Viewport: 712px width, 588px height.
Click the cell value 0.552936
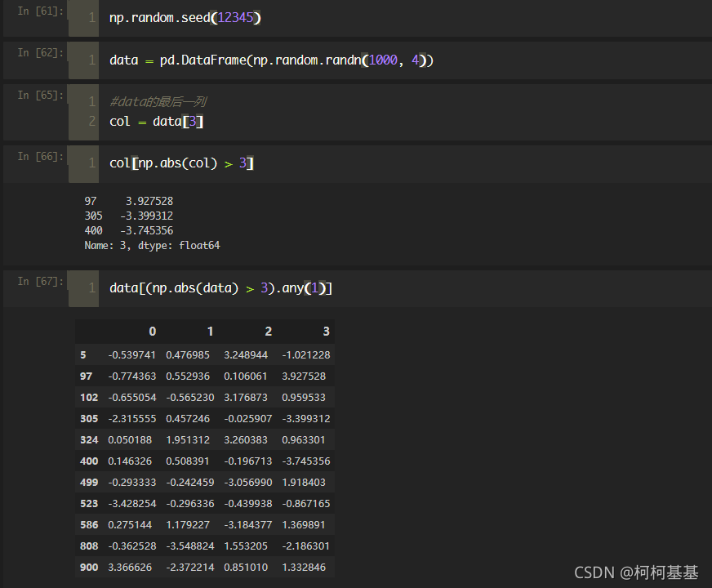188,376
